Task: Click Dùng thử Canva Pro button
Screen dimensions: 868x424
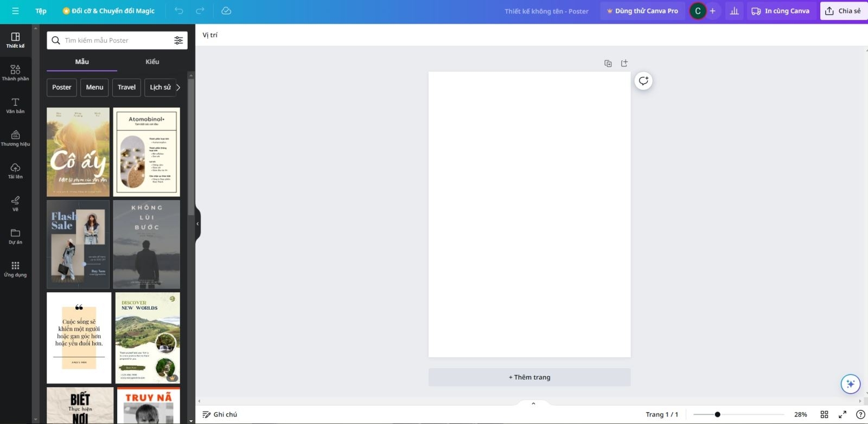Action: click(x=642, y=11)
